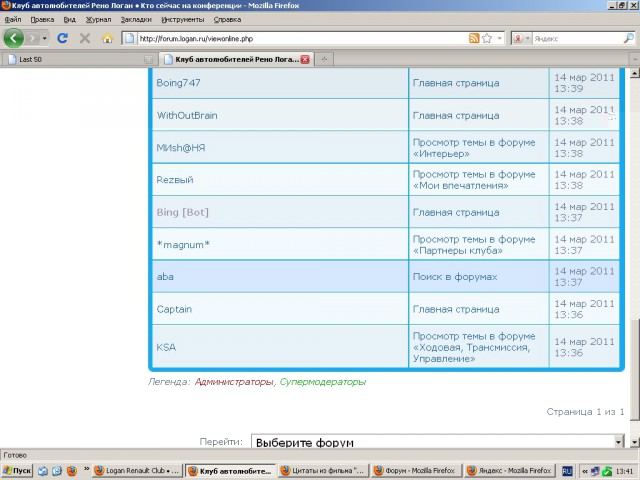Close the Last 50 tab
The width and height of the screenshot is (640, 480).
click(148, 60)
